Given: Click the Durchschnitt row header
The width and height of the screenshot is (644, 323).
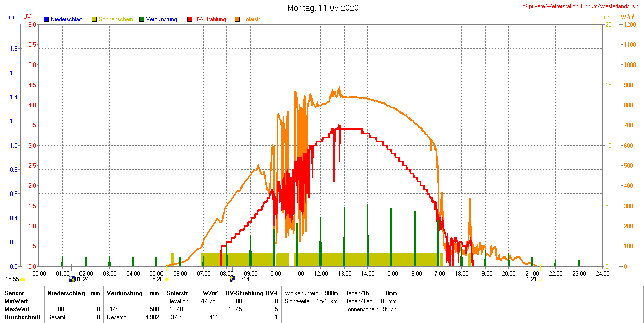Looking at the screenshot, I should click(22, 317).
